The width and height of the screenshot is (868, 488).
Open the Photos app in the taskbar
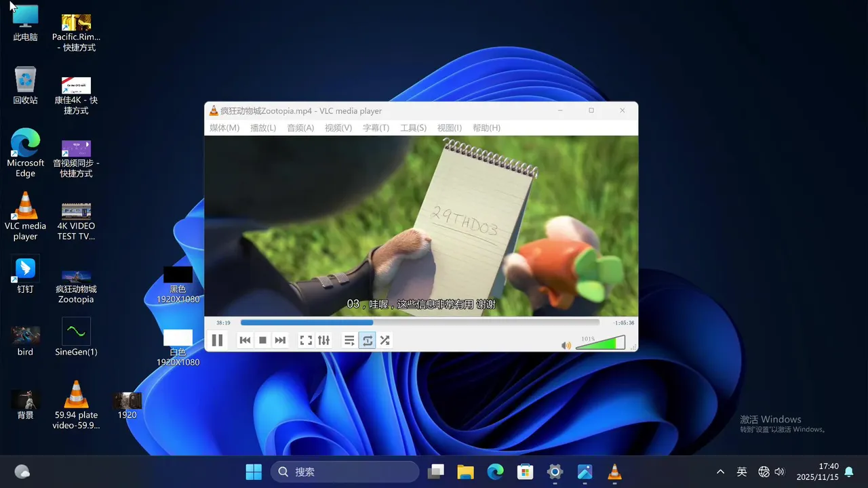[x=585, y=472]
